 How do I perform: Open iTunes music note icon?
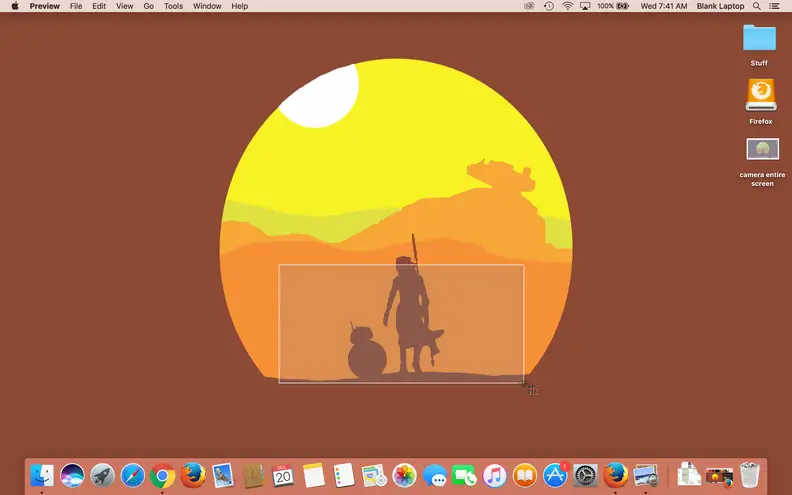pyautogui.click(x=494, y=475)
